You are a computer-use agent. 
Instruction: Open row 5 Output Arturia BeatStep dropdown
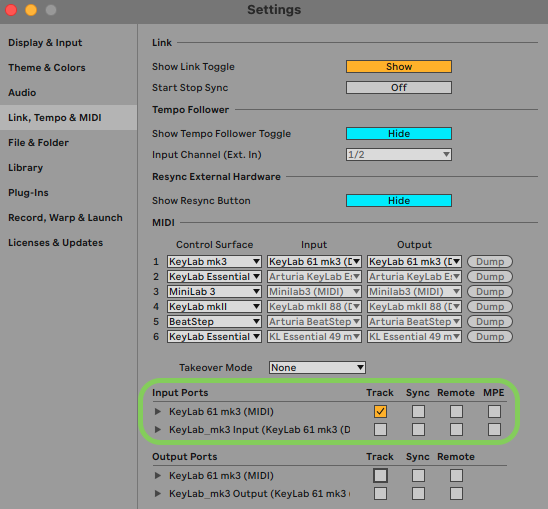point(414,322)
